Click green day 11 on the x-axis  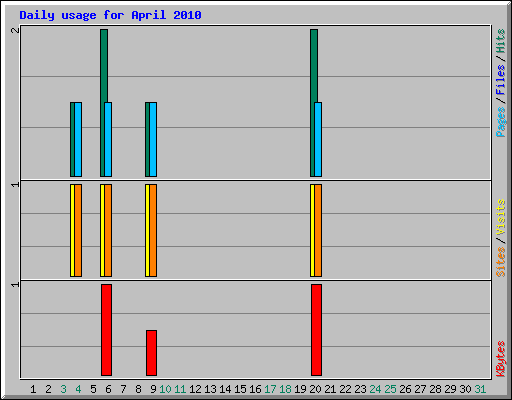pos(180,389)
